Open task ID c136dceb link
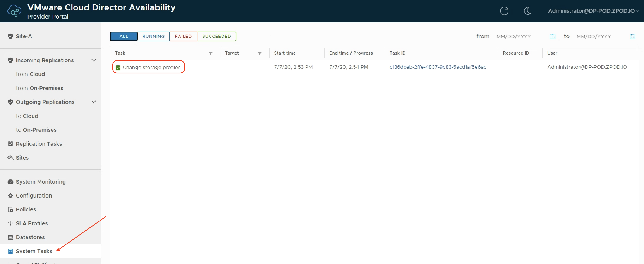Screen dimensions: 644x264 (438, 67)
